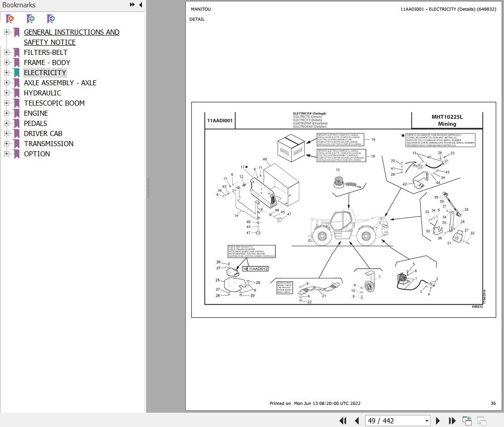Click the bookmark icon beside ENGINE
The image size is (504, 427).
point(17,113)
